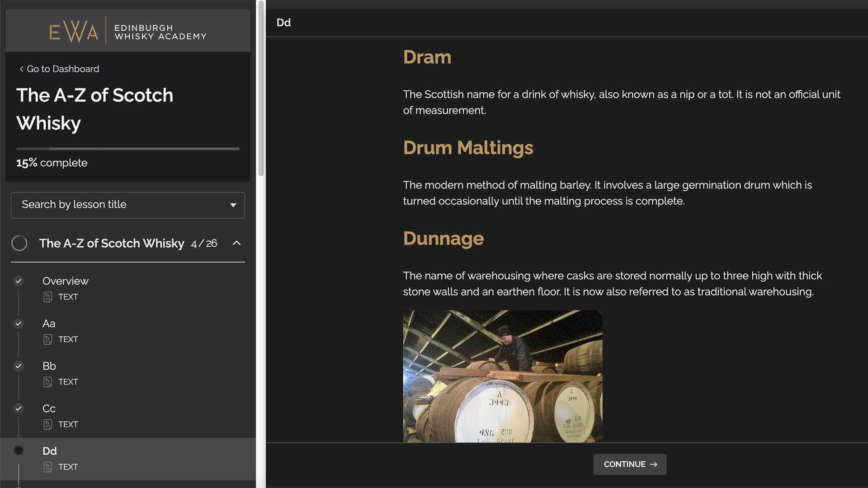The width and height of the screenshot is (868, 488).
Task: Click the CONTINUE button
Action: [x=630, y=465]
